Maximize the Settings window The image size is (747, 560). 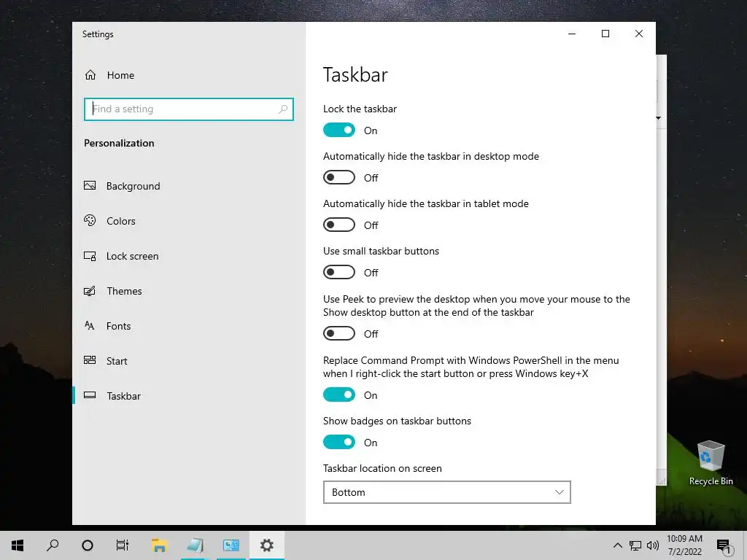[605, 34]
